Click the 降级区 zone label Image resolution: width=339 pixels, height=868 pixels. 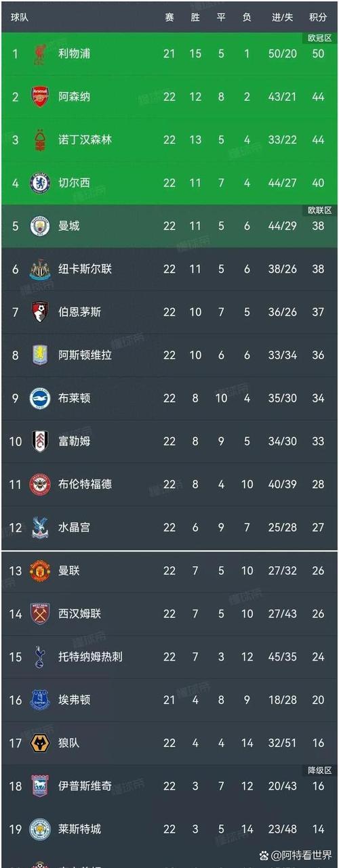(319, 771)
